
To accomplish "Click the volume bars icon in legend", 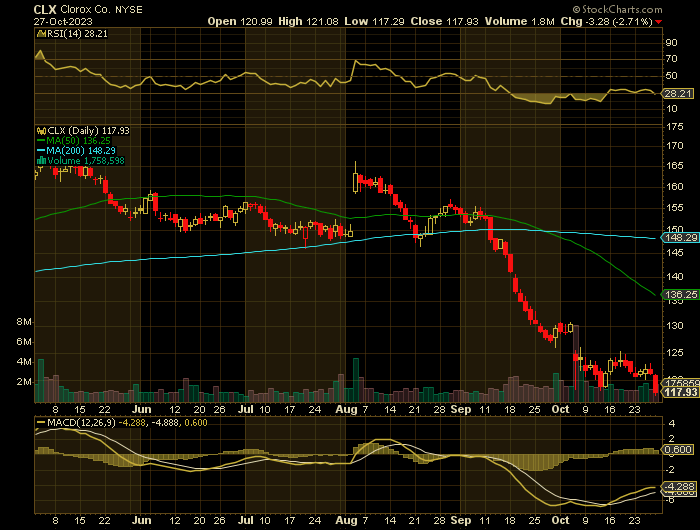I will [x=41, y=161].
